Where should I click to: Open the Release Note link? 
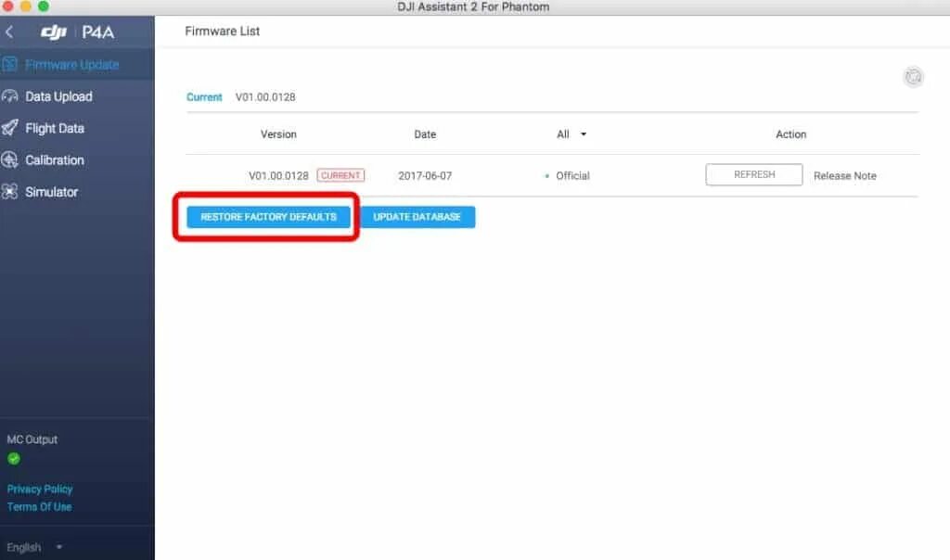[x=844, y=175]
